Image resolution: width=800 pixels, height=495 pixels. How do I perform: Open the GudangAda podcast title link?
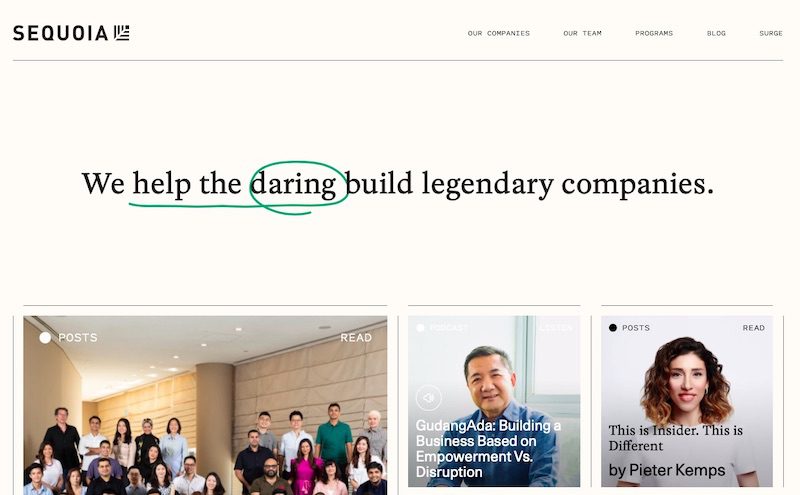[x=488, y=449]
